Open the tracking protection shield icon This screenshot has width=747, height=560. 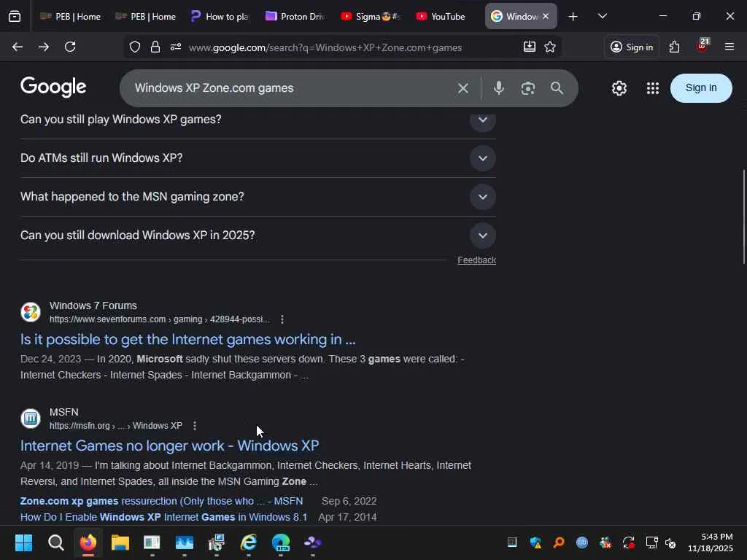(x=135, y=47)
